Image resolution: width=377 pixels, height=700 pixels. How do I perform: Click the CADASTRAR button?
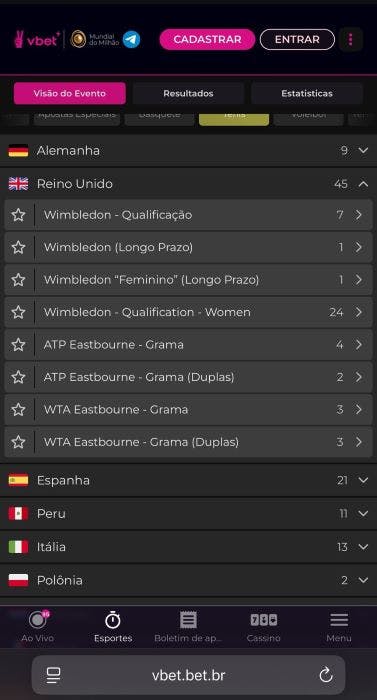(x=207, y=39)
